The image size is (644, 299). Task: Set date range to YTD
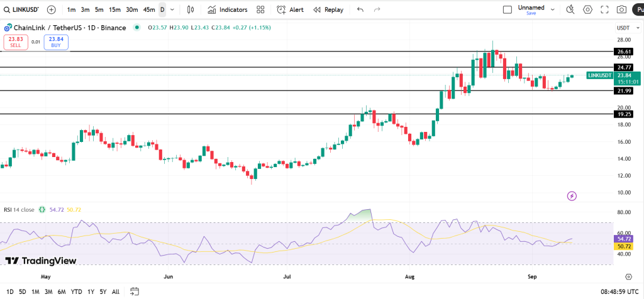[x=76, y=292]
